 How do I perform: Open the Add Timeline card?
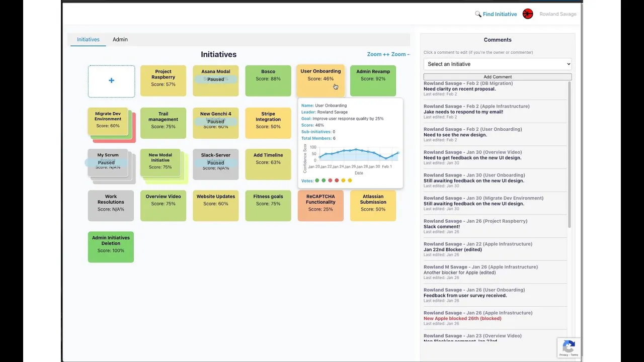[268, 164]
